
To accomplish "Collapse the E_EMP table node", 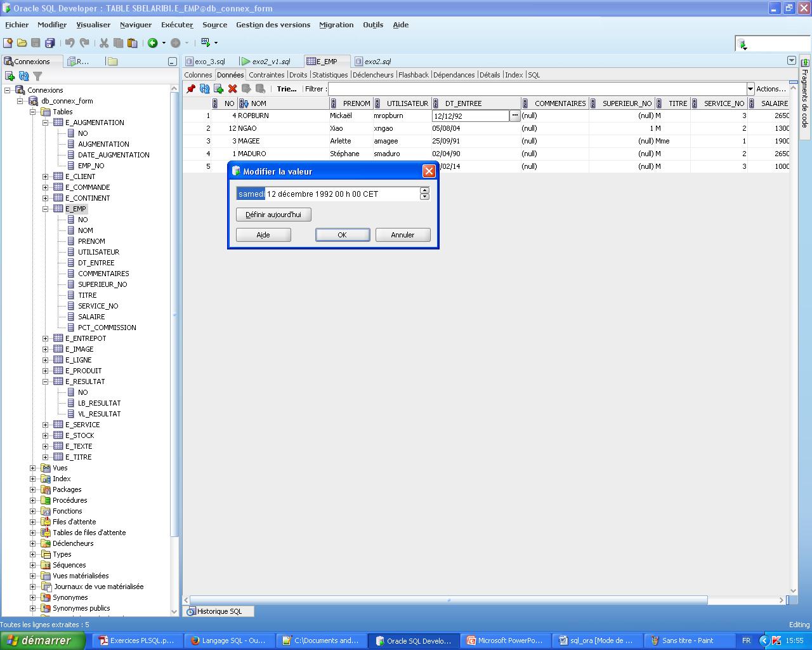I will 45,209.
